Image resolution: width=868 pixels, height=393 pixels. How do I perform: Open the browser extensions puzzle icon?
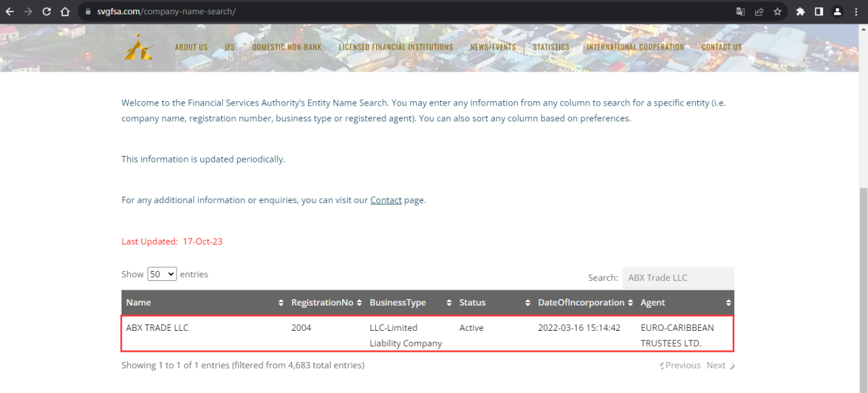(800, 12)
